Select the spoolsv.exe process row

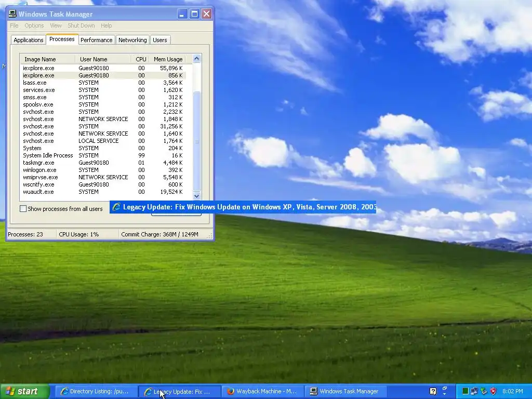(x=103, y=104)
